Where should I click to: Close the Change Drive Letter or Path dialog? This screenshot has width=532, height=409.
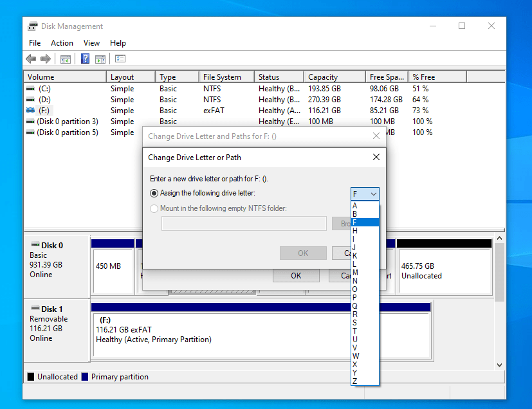coord(376,157)
